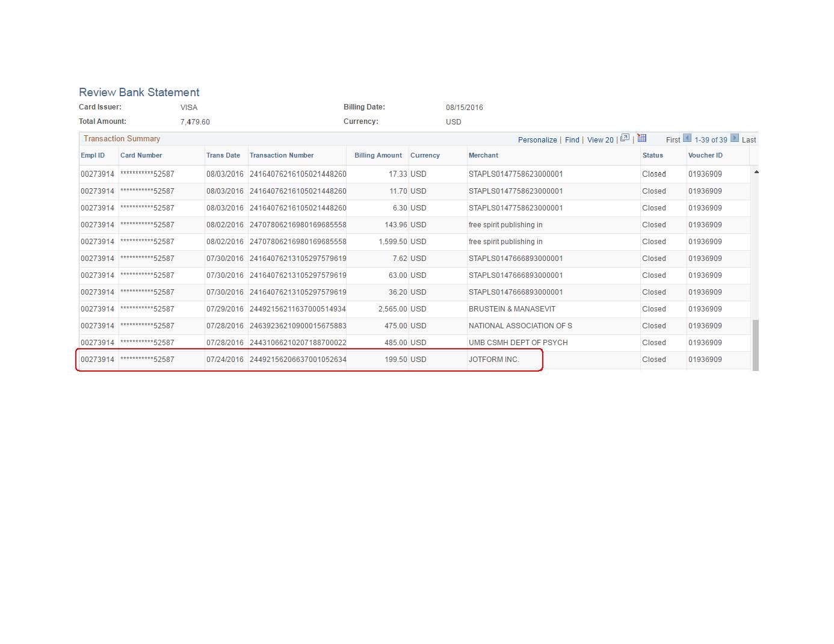
Task: Select Review Bank Statement heading
Action: [x=139, y=92]
